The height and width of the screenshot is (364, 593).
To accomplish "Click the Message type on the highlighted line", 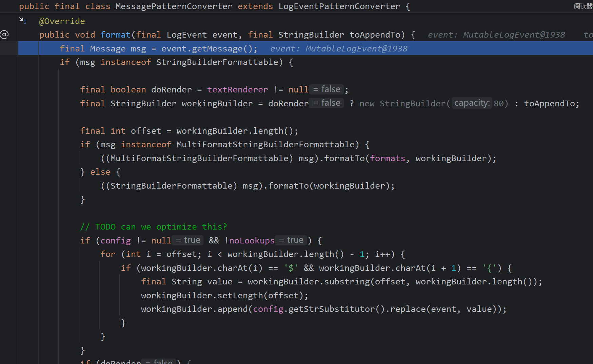I will pyautogui.click(x=108, y=49).
